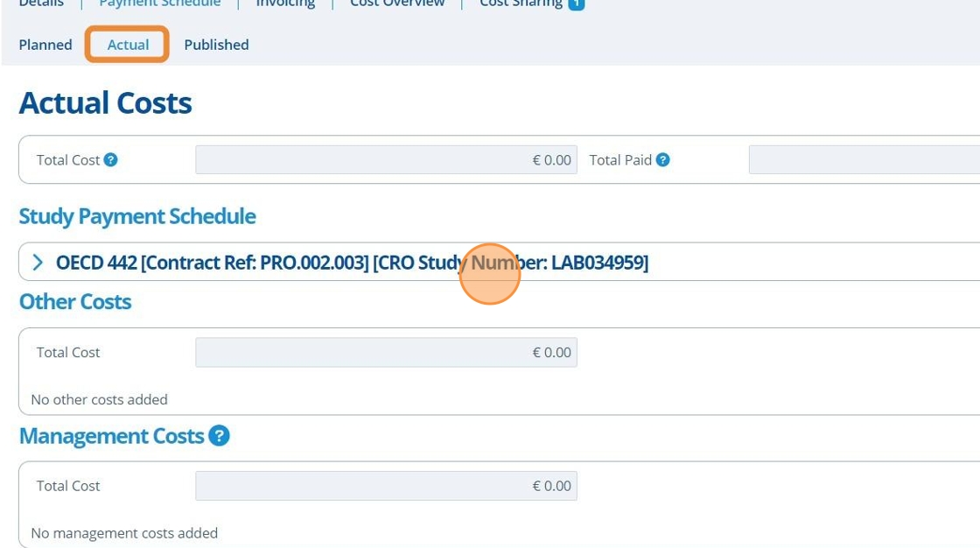The image size is (980, 548).
Task: Click the Total Paid amount field
Action: tap(864, 160)
